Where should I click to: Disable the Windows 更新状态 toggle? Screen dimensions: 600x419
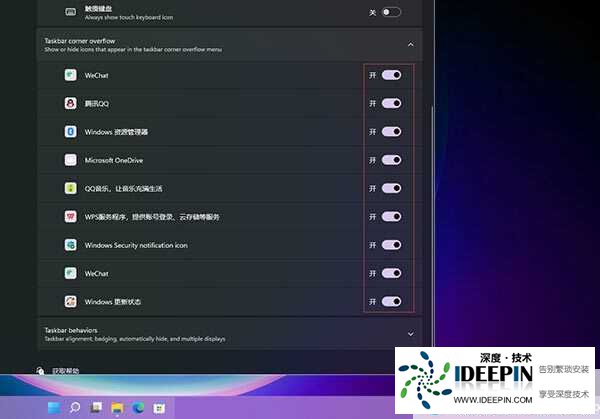[391, 302]
